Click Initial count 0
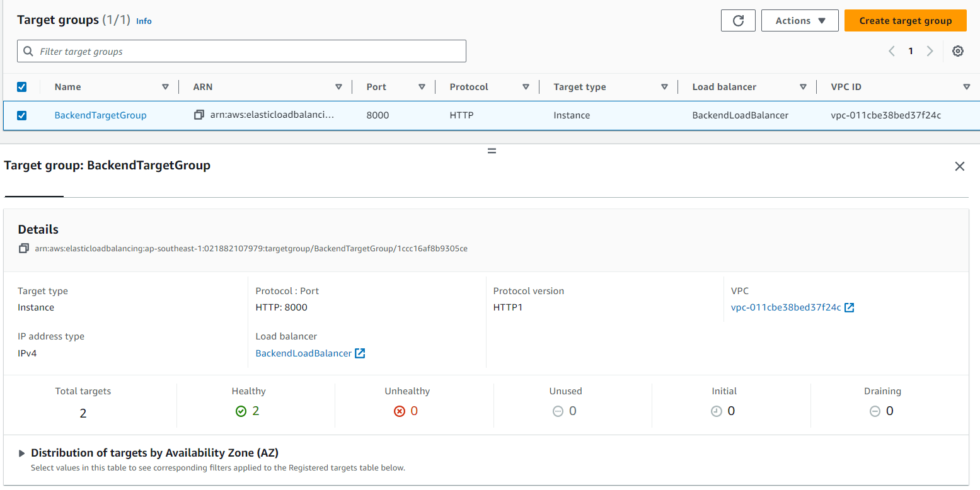The height and width of the screenshot is (490, 980). coord(731,411)
